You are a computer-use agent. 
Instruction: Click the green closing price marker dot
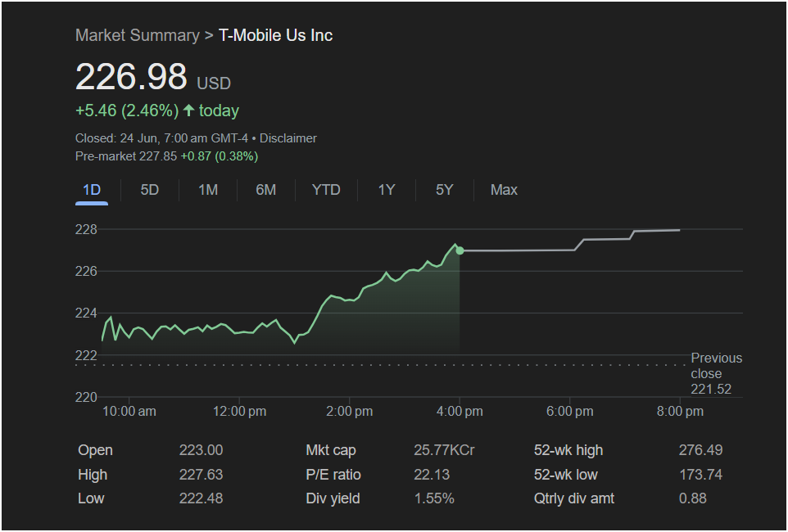pyautogui.click(x=460, y=250)
